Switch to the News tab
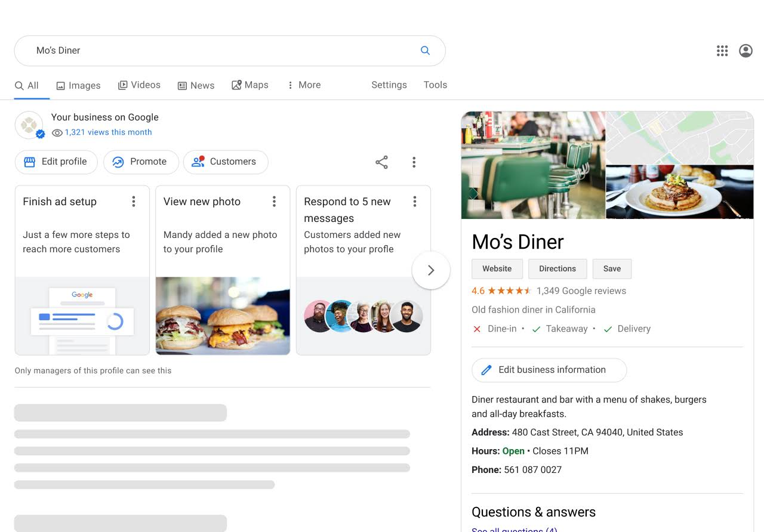Image resolution: width=764 pixels, height=532 pixels. pos(196,86)
